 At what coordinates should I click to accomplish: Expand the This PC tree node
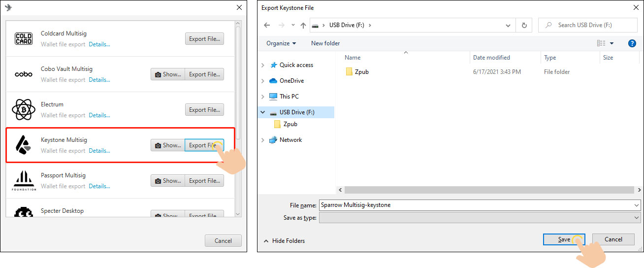coord(262,97)
